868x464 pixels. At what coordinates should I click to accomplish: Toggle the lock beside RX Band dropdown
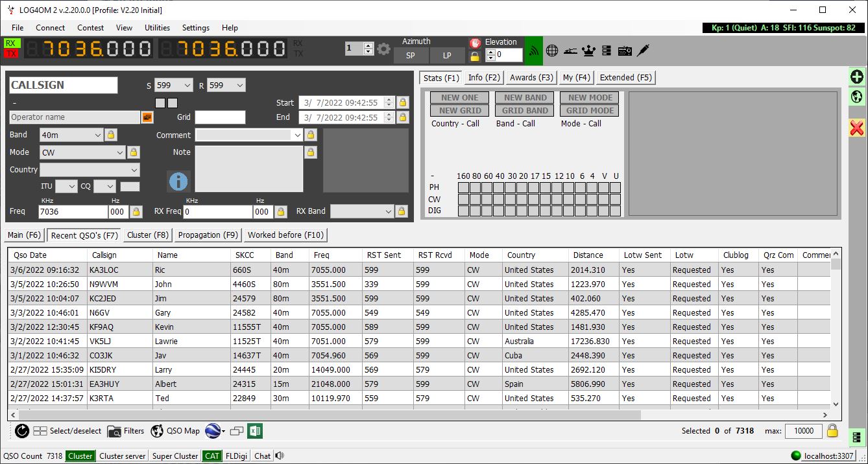click(402, 211)
